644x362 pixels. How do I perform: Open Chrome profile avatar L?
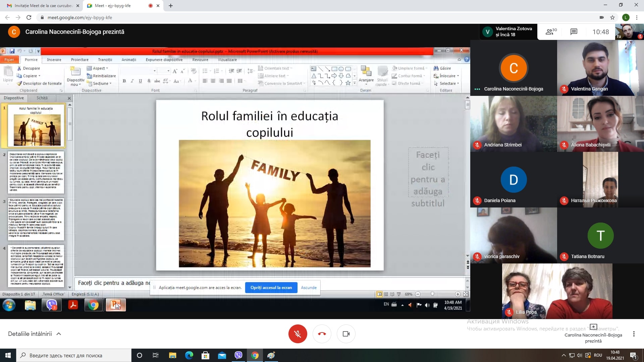pyautogui.click(x=626, y=17)
